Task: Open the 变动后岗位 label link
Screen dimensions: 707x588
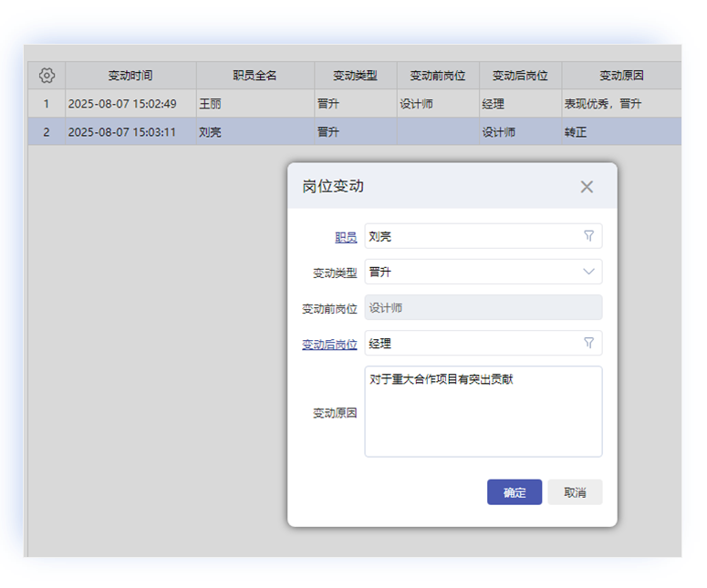Action: click(329, 344)
